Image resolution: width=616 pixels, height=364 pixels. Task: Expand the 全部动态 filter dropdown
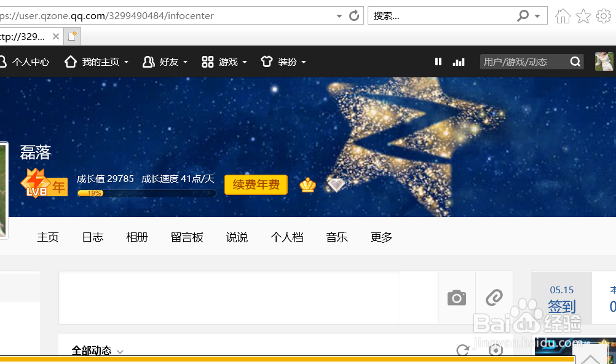point(97,350)
